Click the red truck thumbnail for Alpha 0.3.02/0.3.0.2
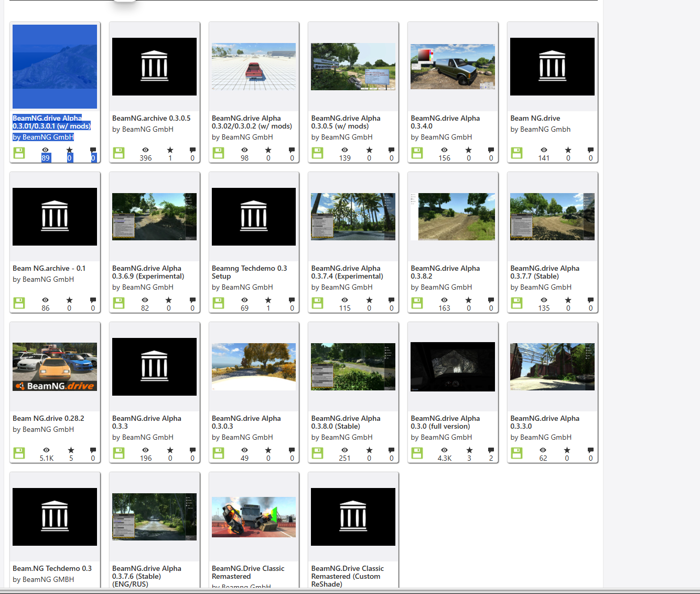The height and width of the screenshot is (594, 700). coord(254,67)
